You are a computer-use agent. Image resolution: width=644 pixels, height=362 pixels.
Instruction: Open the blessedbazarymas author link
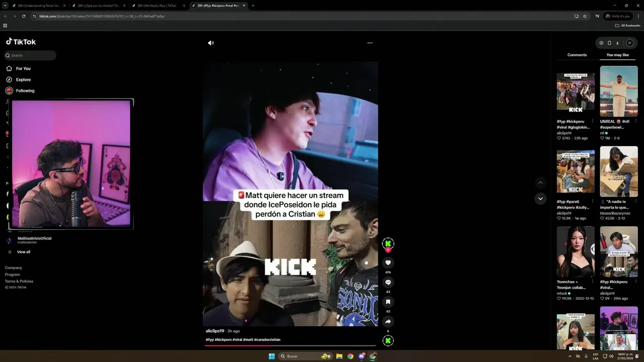(x=615, y=213)
